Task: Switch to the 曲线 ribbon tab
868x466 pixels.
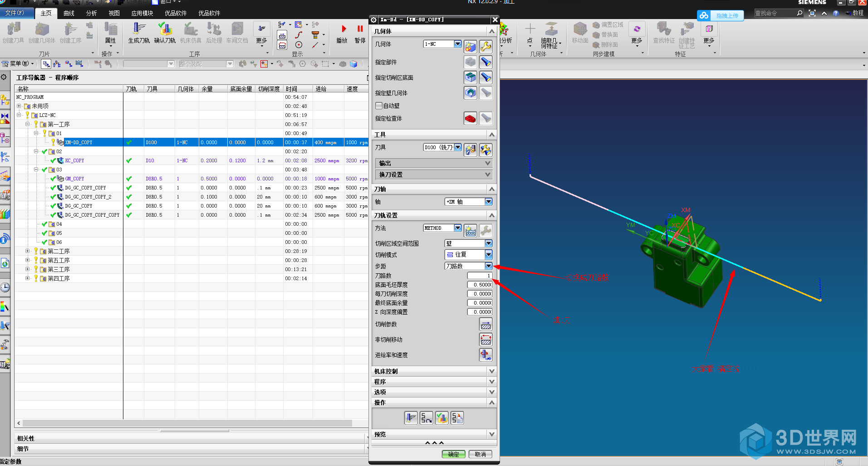Action: coord(69,13)
